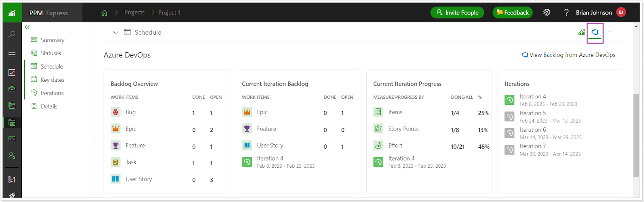Click the Items row in Iteration Progress
The image size is (644, 202).
(x=431, y=112)
